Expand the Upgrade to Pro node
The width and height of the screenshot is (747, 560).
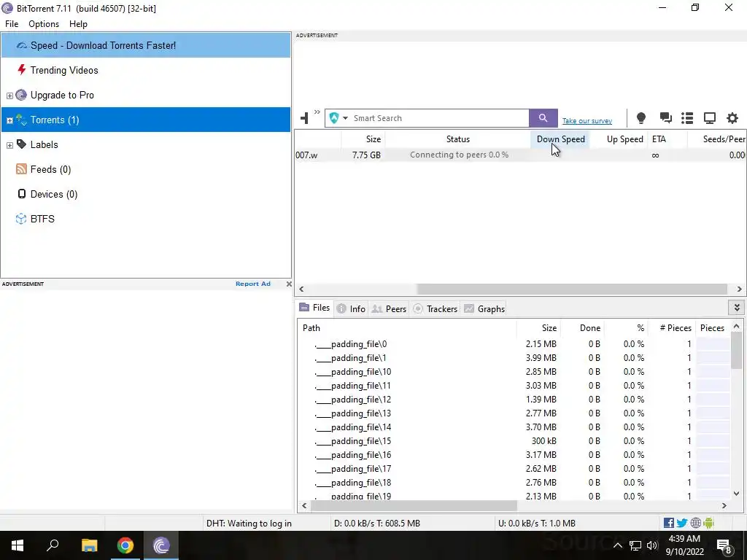(9, 96)
